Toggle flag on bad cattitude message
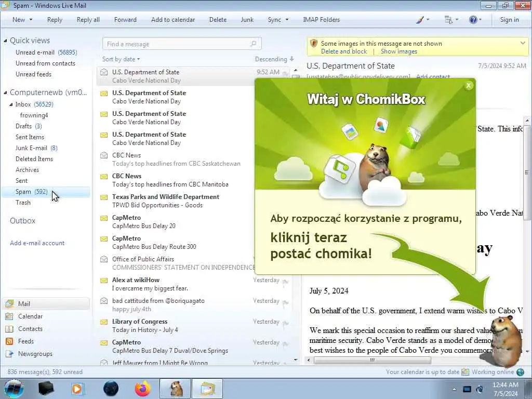The width and height of the screenshot is (532, 399). coord(285,302)
